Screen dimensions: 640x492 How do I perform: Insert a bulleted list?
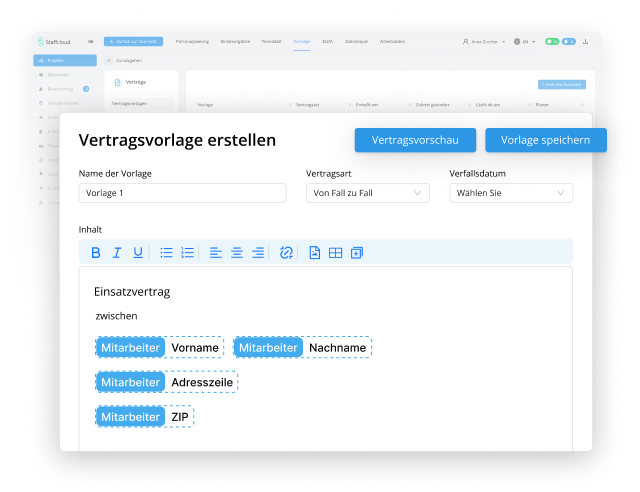pyautogui.click(x=167, y=253)
